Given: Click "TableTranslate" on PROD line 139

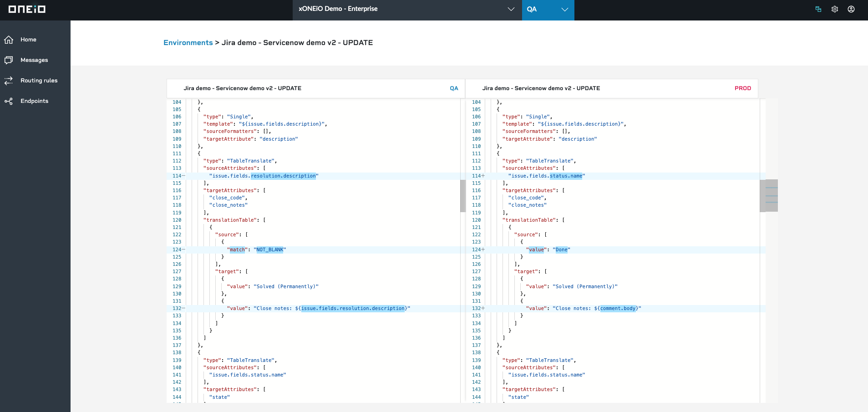Looking at the screenshot, I should [550, 360].
